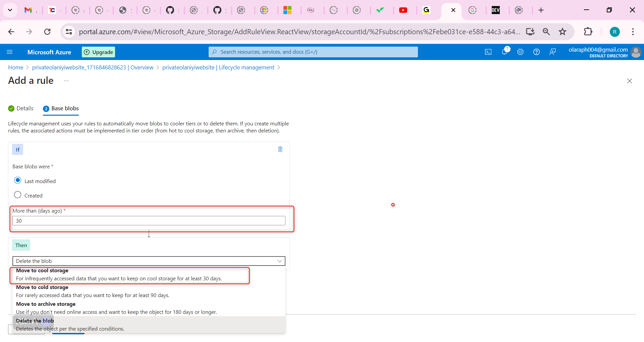Image resolution: width=644 pixels, height=342 pixels.
Task: Choose Delete the blob option
Action: 149,325
